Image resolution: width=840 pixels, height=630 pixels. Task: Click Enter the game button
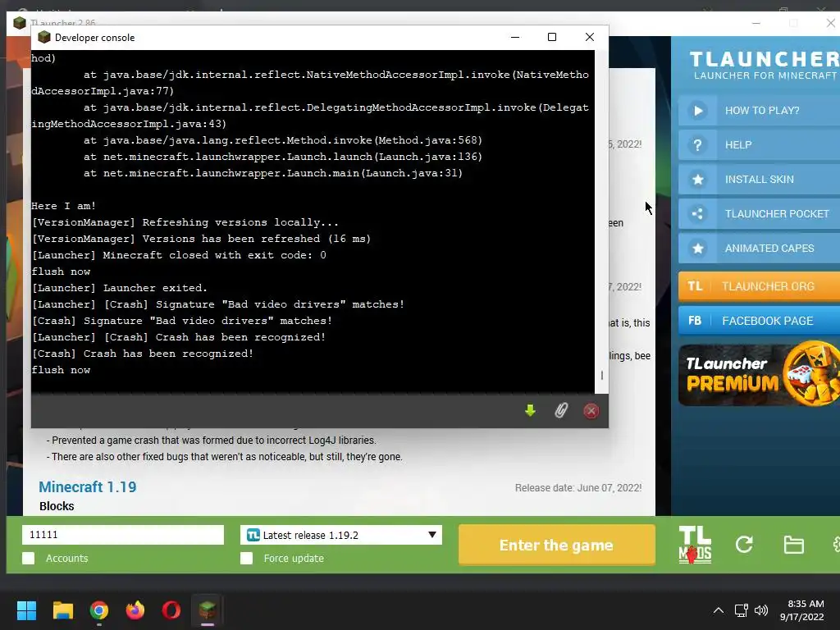pos(557,545)
